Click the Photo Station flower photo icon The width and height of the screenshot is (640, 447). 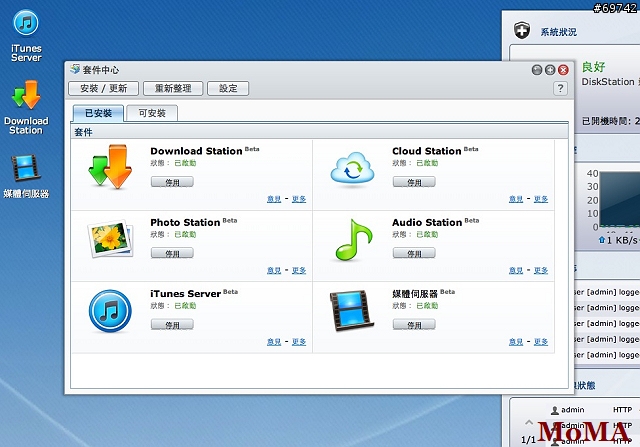tap(110, 239)
